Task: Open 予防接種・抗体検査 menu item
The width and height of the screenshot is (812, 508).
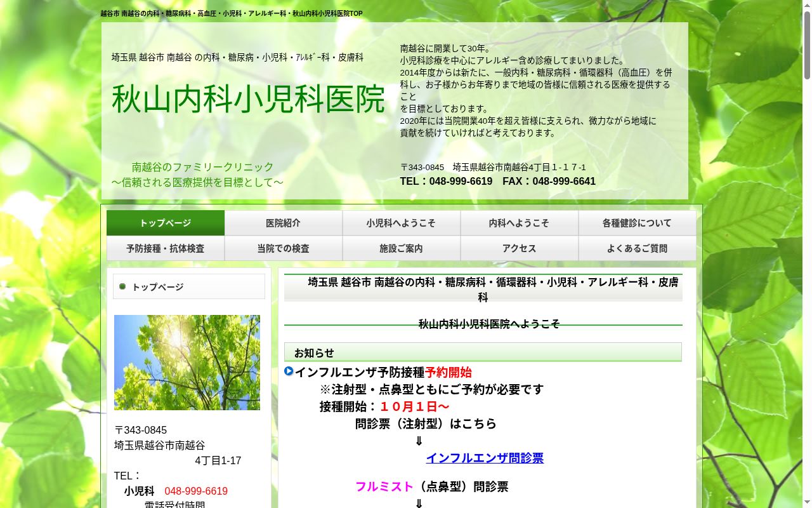Action: pos(166,248)
